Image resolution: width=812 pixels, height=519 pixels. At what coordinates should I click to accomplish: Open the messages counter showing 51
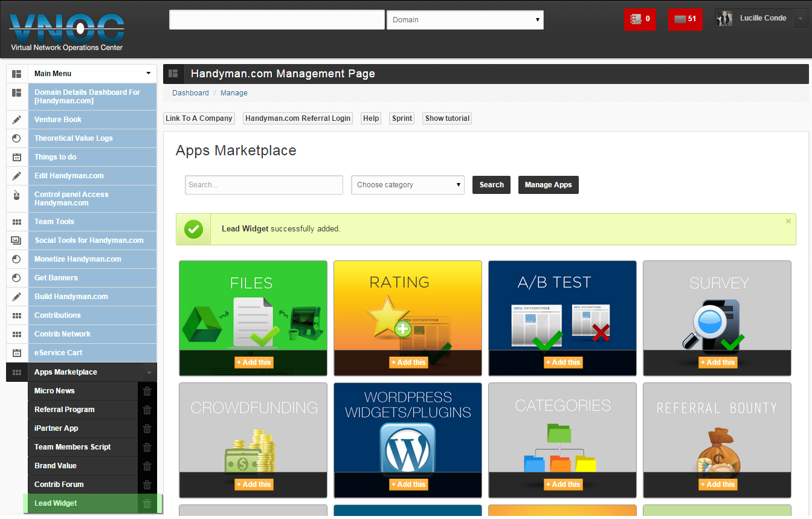coord(685,19)
